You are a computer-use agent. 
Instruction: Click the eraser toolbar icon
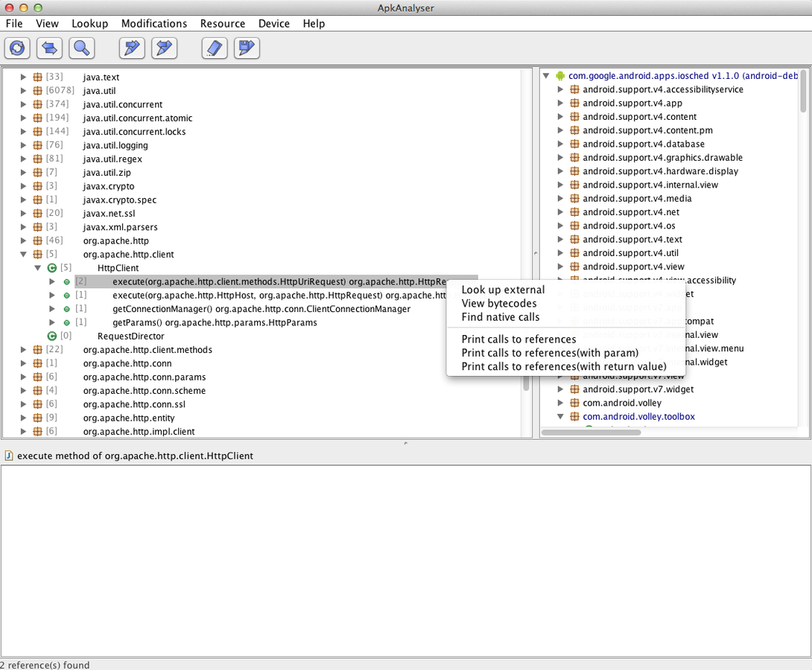(215, 48)
